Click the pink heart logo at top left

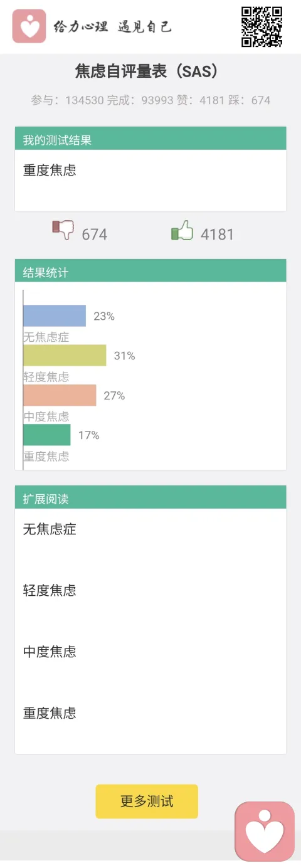29,26
